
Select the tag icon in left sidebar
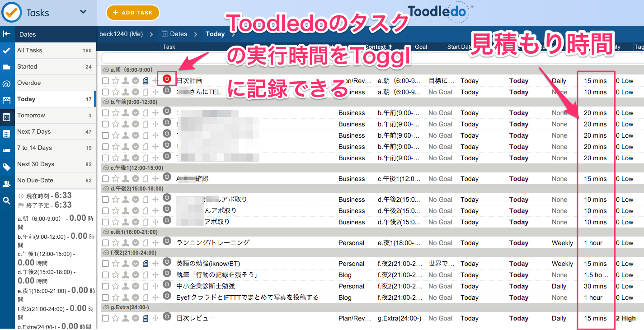tap(7, 167)
